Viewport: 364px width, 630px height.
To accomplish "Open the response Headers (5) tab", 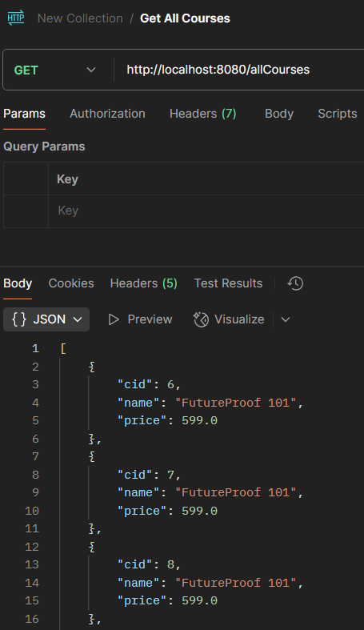I will coord(144,283).
